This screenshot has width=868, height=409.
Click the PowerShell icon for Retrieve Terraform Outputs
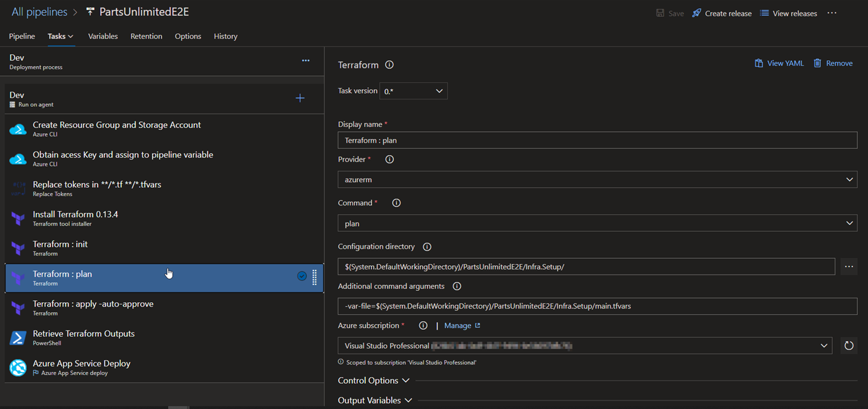tap(18, 338)
